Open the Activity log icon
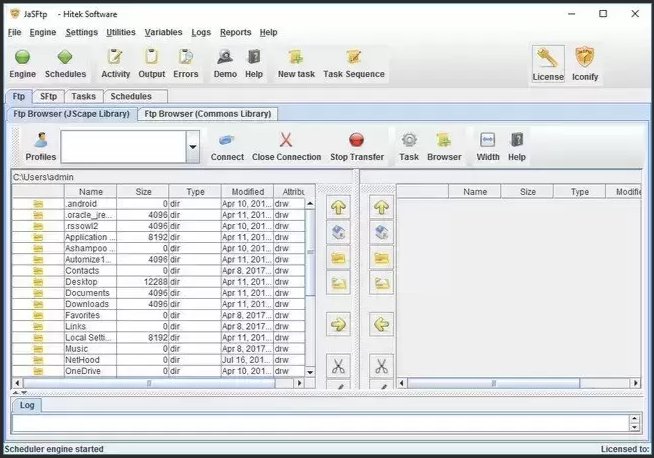The height and width of the screenshot is (458, 654). (115, 57)
